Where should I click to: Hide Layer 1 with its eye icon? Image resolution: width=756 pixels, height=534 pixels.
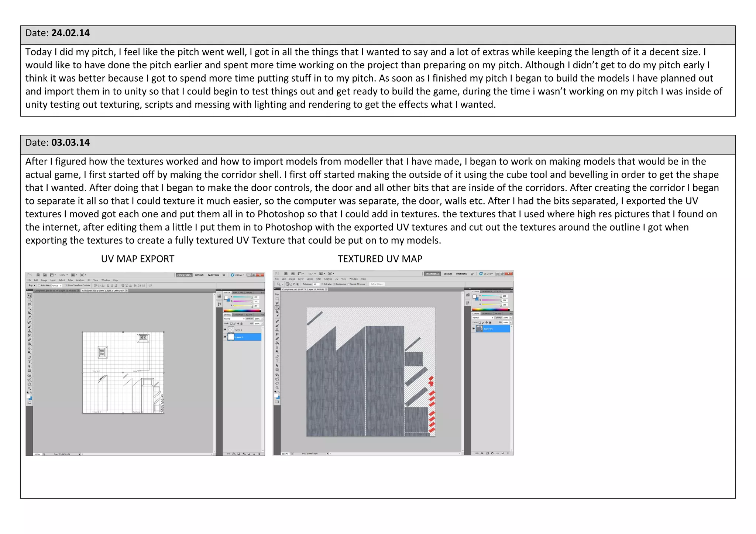tap(225, 330)
